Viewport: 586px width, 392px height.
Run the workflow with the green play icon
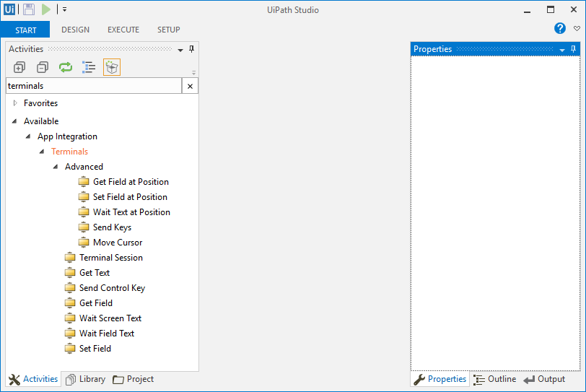46,9
